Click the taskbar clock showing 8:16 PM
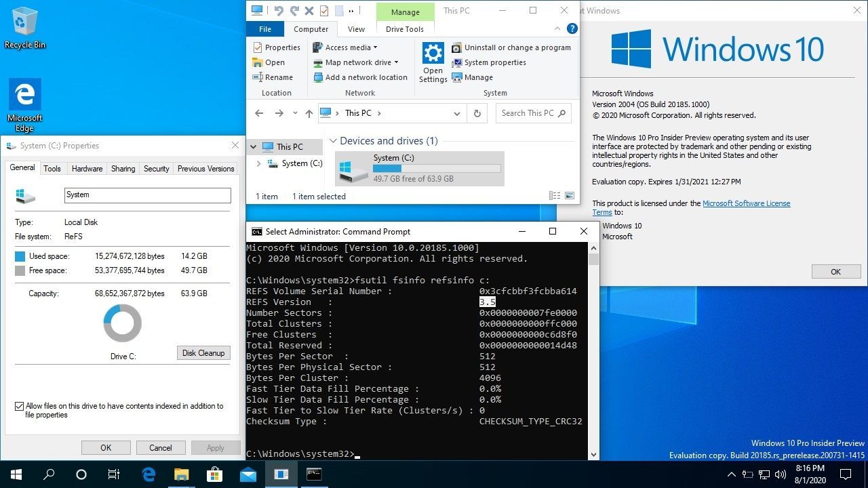Screen dimensions: 868x488 (x=810, y=474)
